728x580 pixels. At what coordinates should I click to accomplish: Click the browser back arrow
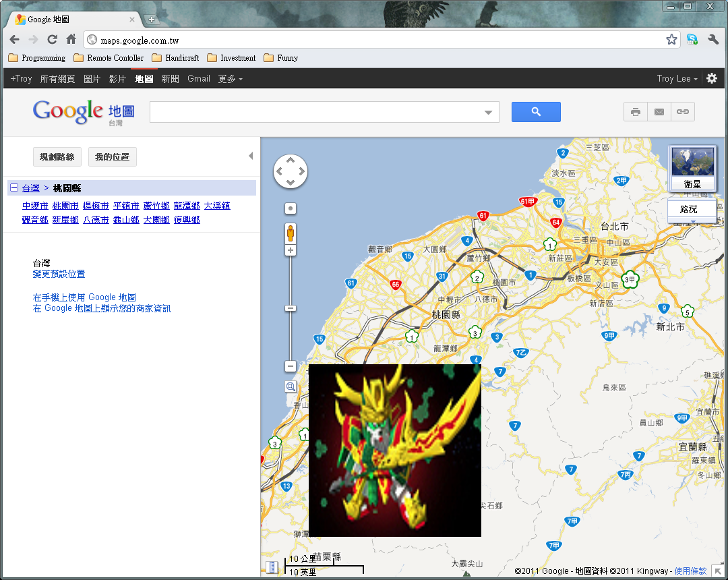coord(14,40)
